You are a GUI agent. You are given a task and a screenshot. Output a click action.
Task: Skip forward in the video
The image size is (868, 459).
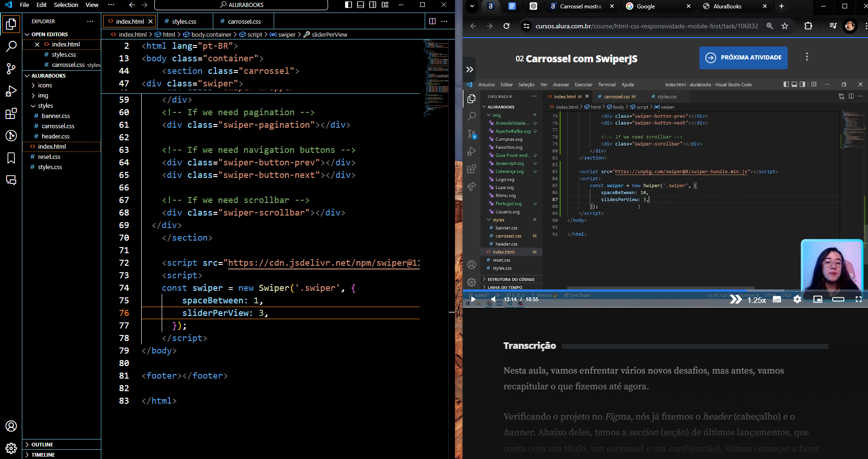pyautogui.click(x=736, y=299)
